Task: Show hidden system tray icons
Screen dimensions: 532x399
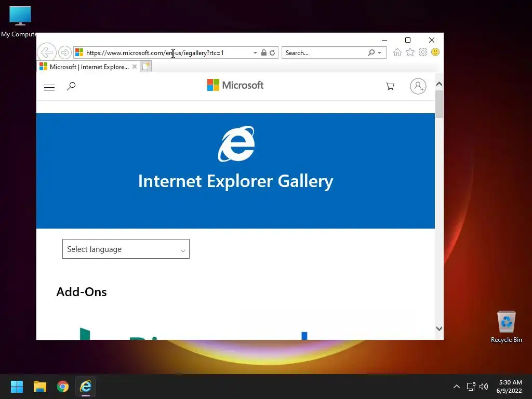Action: click(457, 387)
